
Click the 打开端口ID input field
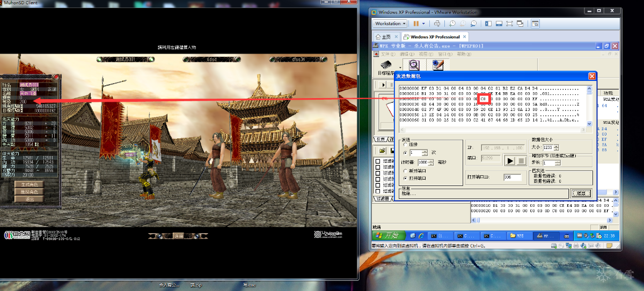tap(512, 177)
